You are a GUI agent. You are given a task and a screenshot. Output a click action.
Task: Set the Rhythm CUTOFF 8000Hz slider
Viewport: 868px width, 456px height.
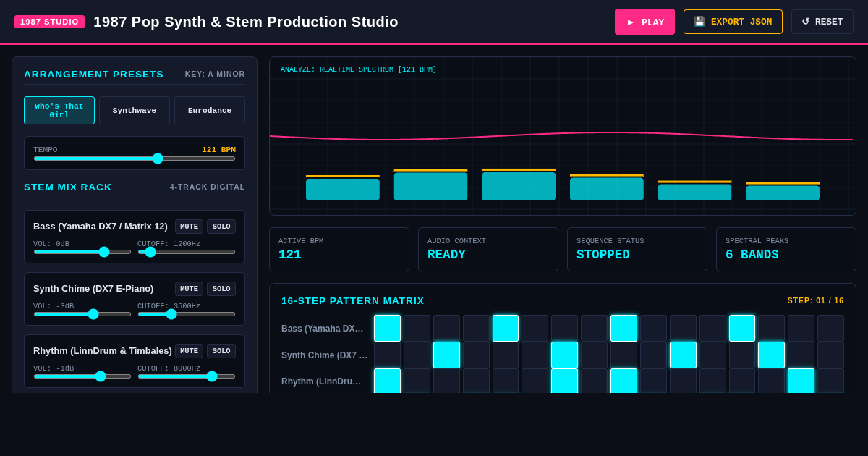click(x=187, y=376)
